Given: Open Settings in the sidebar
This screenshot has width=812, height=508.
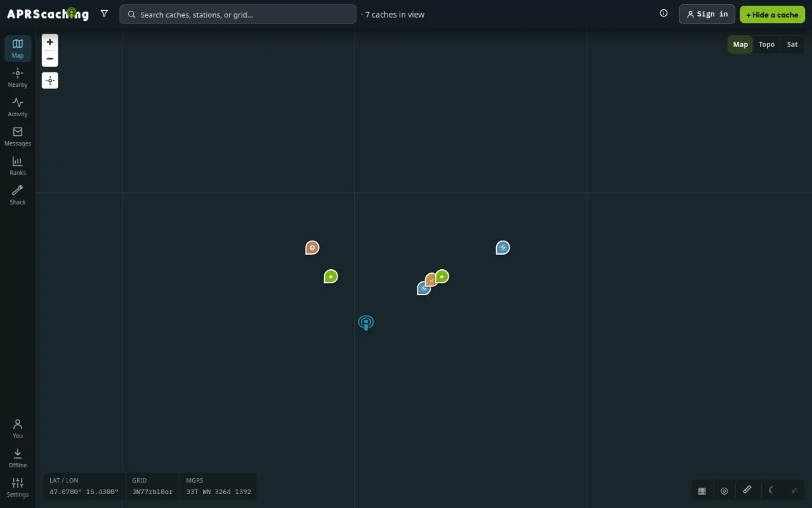Looking at the screenshot, I should pos(18,487).
